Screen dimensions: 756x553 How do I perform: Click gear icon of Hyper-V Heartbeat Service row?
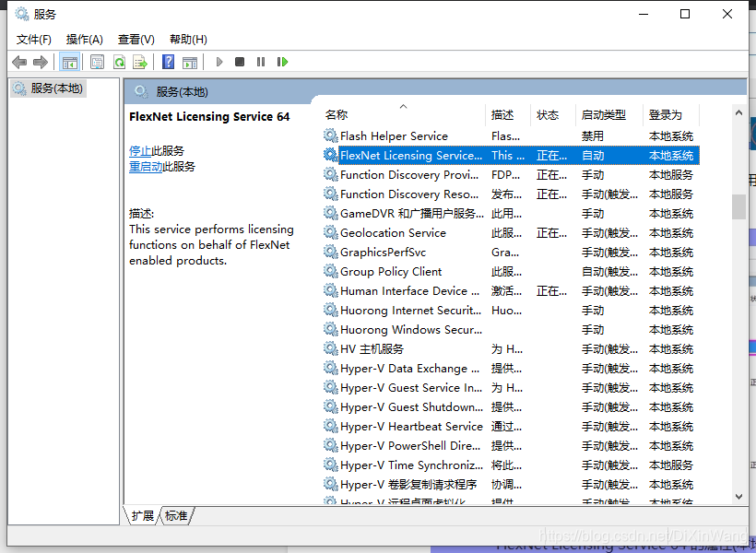[x=330, y=426]
